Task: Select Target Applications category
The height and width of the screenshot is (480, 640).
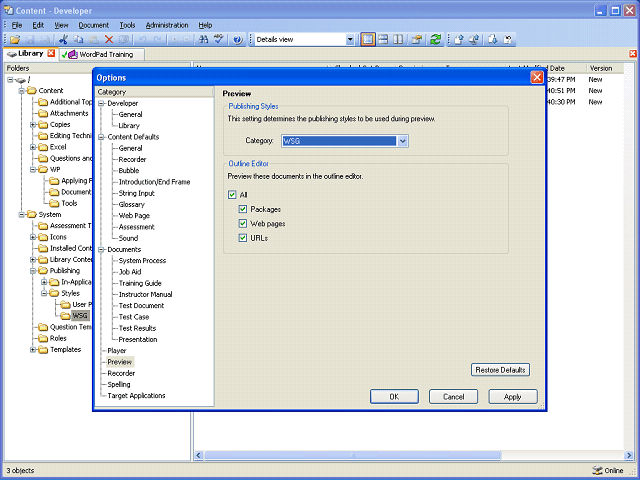Action: pyautogui.click(x=136, y=396)
